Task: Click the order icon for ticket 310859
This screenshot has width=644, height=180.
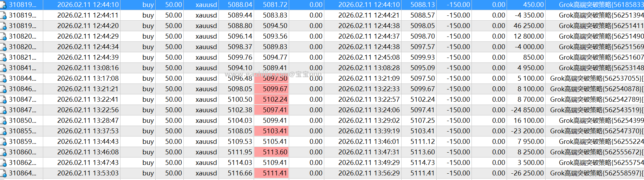Action: 3,142
